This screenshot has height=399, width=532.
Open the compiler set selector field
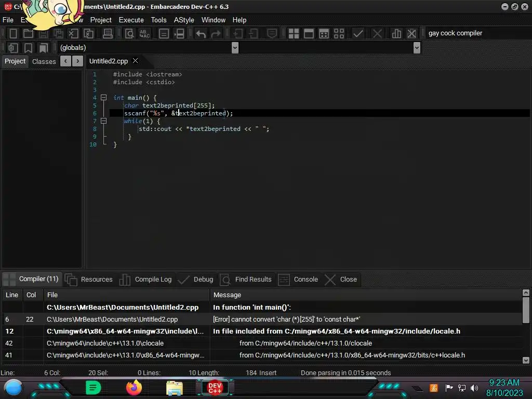point(478,33)
